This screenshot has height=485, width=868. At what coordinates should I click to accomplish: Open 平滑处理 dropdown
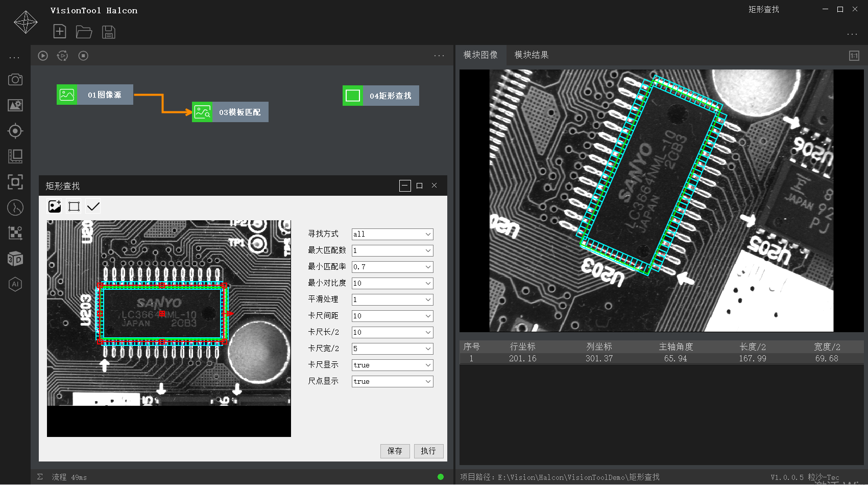click(x=393, y=299)
